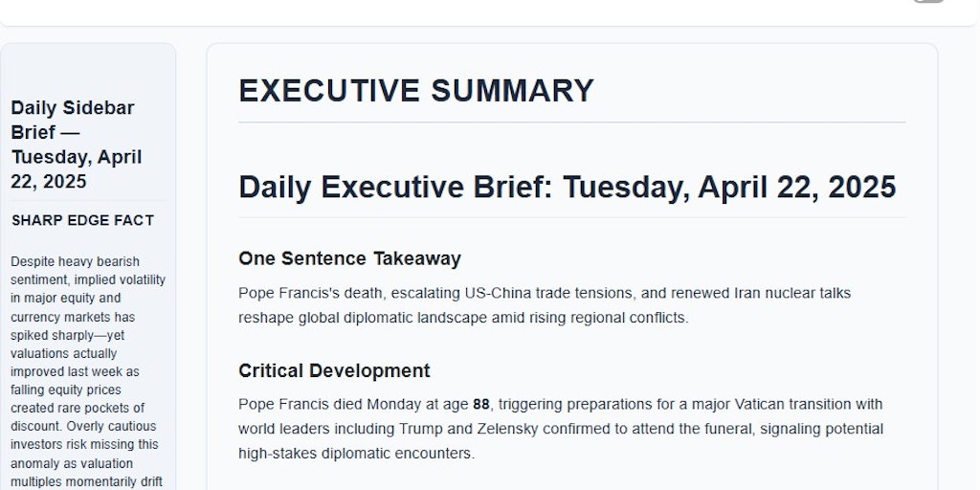This screenshot has height=490, width=980.
Task: Toggle the gray switch in the top corner
Action: click(928, 1)
